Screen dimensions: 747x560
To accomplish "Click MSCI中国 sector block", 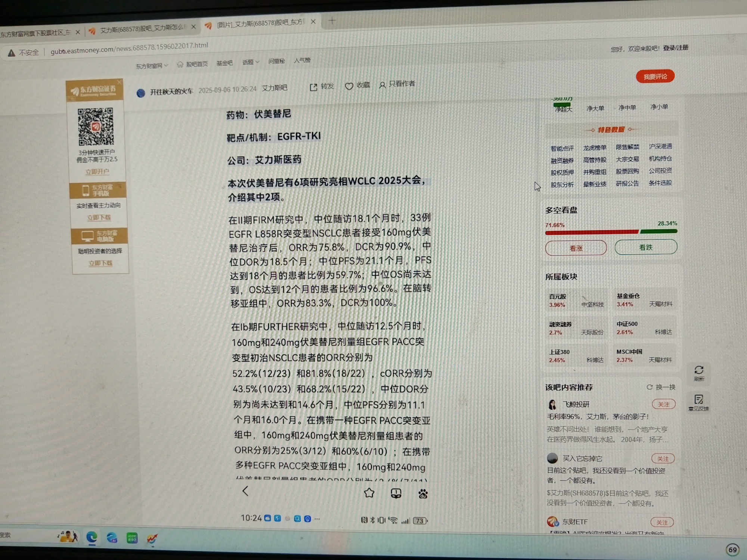I will pyautogui.click(x=644, y=356).
